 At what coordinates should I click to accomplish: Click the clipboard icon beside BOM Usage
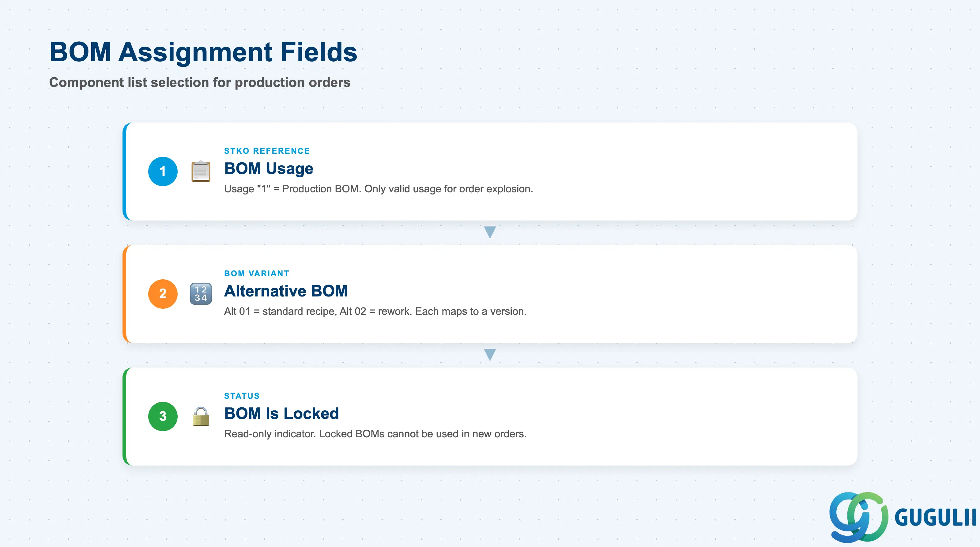pos(201,171)
